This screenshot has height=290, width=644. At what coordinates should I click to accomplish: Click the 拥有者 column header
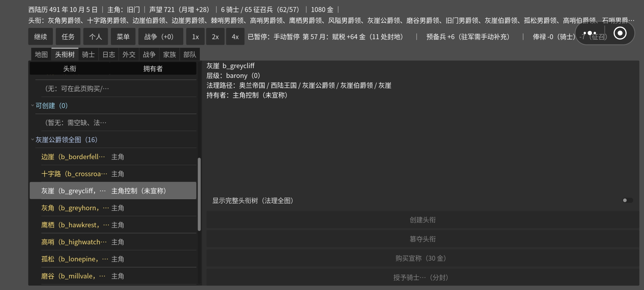[153, 68]
